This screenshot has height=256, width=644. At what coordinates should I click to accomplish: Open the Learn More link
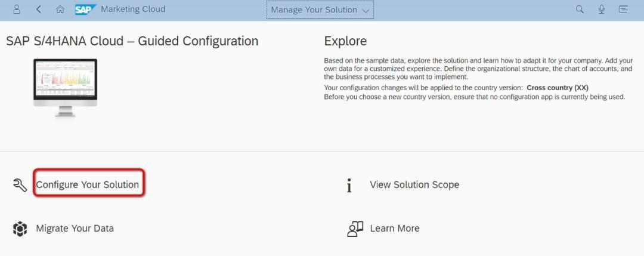395,229
